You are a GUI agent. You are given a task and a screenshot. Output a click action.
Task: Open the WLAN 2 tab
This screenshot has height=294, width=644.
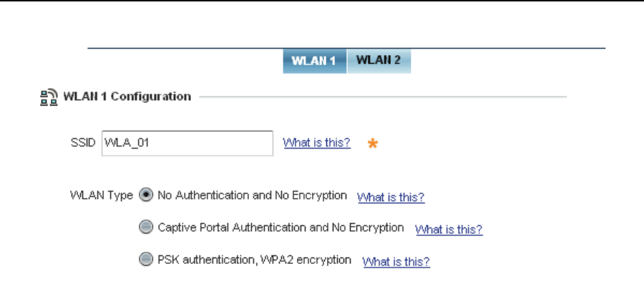pyautogui.click(x=379, y=60)
